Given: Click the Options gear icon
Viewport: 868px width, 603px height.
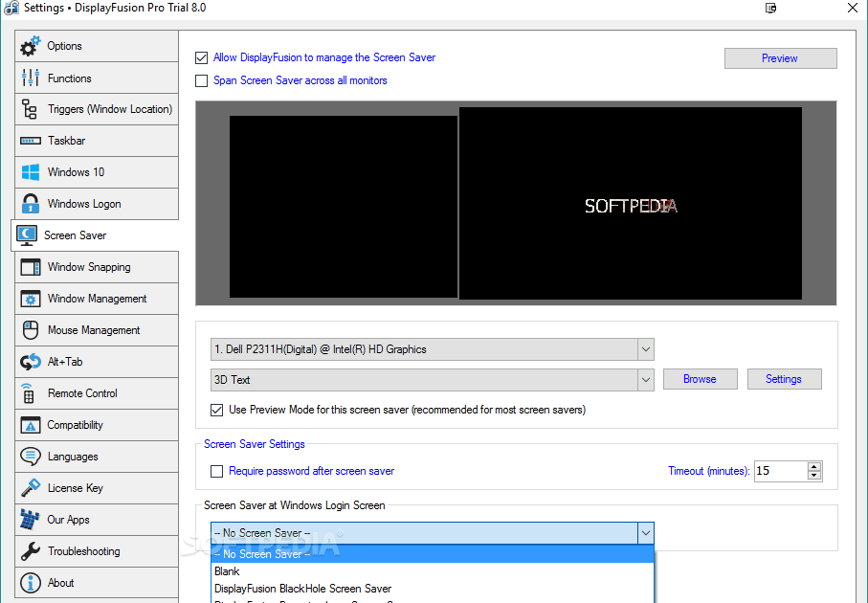Looking at the screenshot, I should 31,46.
